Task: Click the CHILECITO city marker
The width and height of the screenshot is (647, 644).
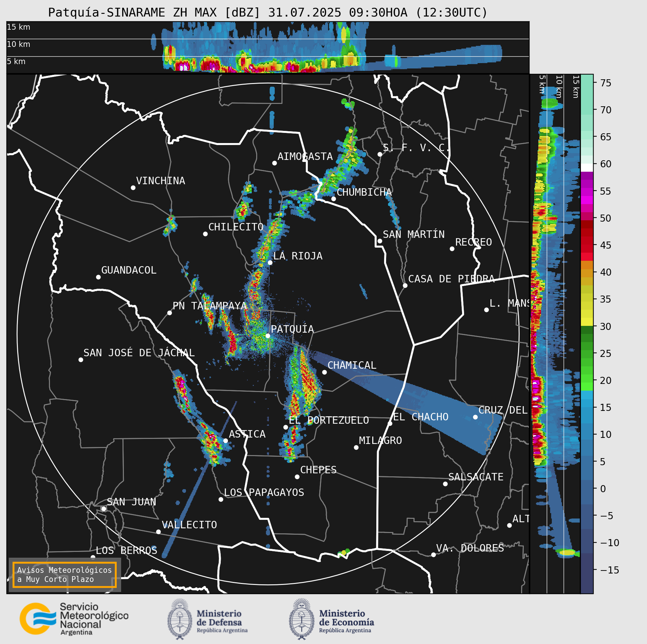Action: 205,234
